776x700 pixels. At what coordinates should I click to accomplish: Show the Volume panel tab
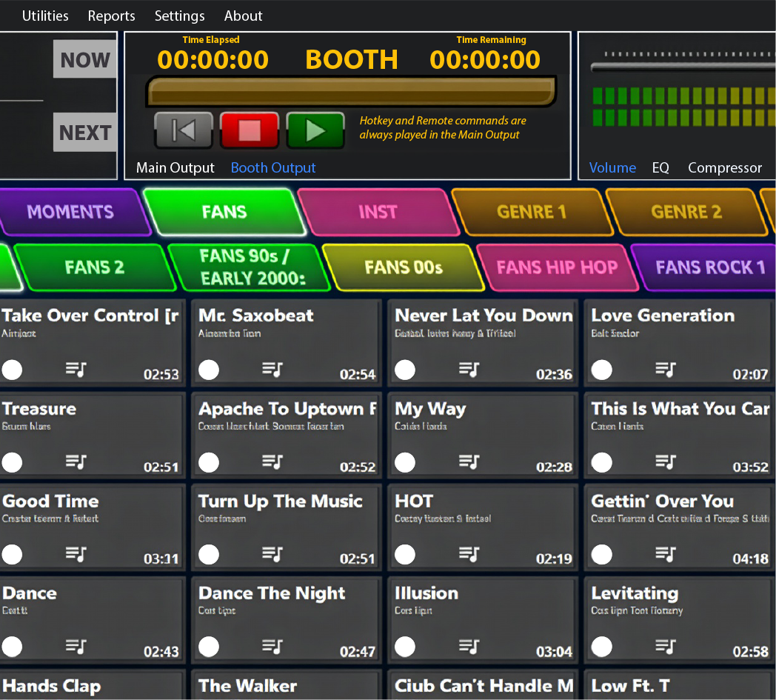tap(612, 168)
